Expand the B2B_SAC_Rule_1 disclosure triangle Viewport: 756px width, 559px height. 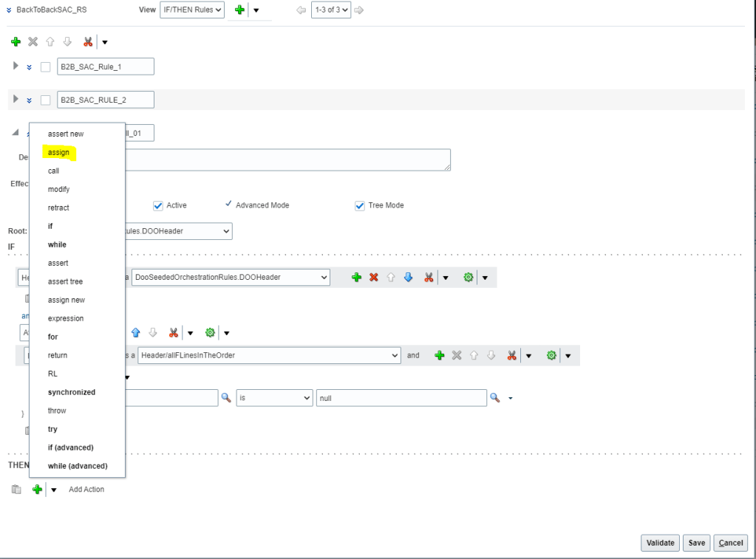click(16, 66)
